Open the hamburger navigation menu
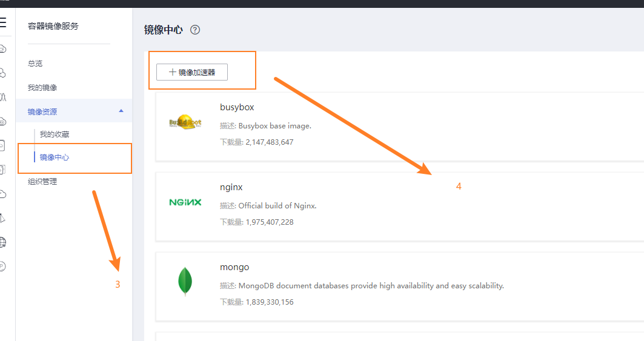 3,22
